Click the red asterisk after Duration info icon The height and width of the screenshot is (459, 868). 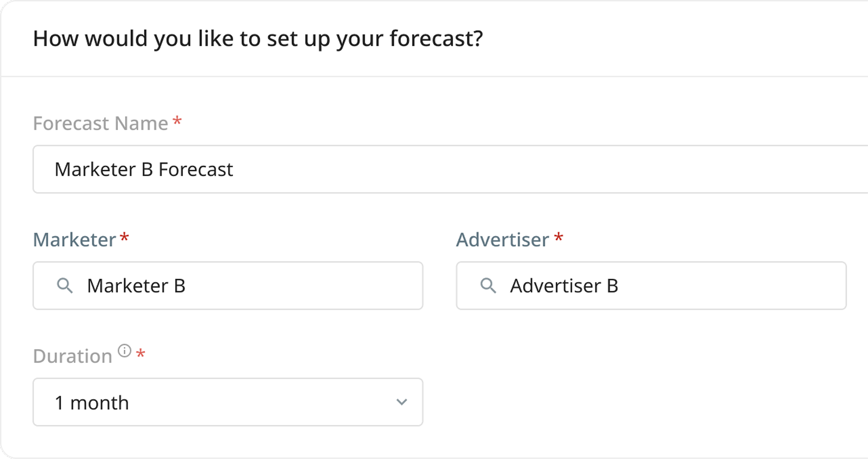[x=141, y=354]
